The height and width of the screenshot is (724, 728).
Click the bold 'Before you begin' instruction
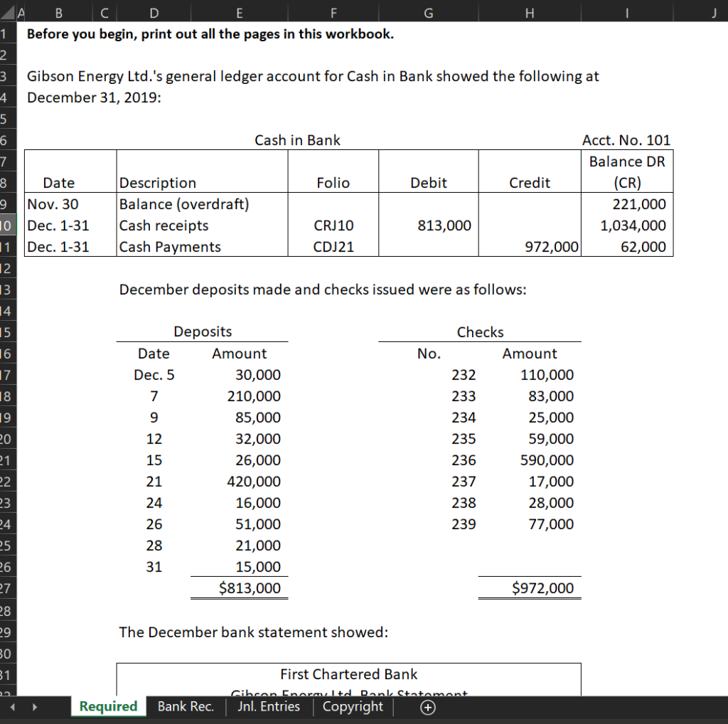point(210,34)
